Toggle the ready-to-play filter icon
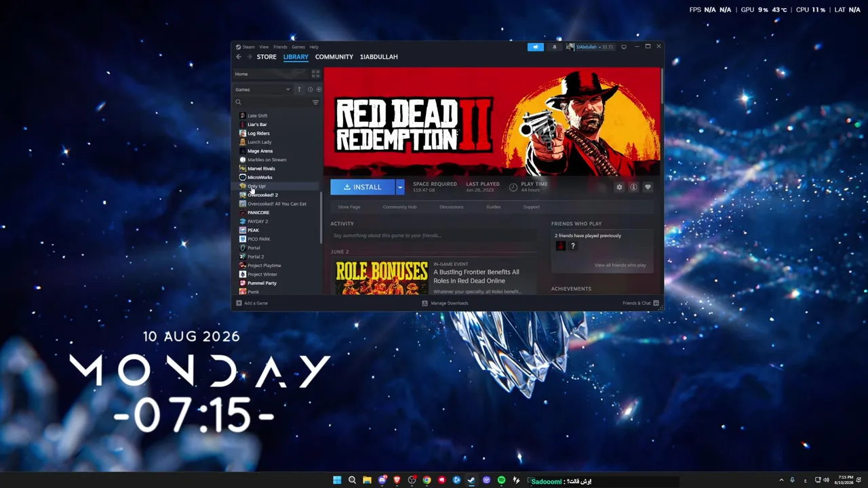Viewport: 868px width, 488px height. click(319, 89)
